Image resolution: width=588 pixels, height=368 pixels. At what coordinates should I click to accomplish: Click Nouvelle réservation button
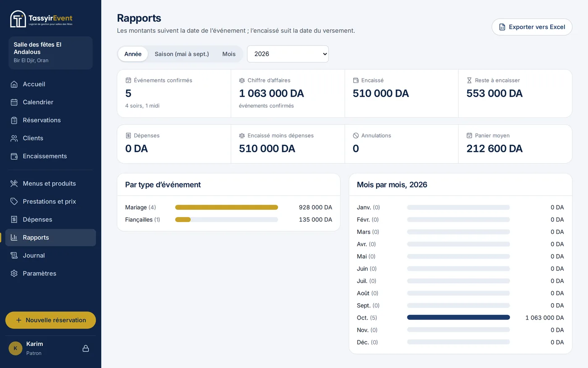coord(50,320)
